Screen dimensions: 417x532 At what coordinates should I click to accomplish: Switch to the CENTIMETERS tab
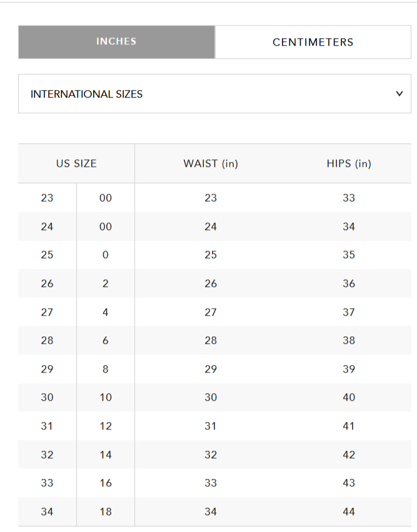tap(313, 43)
